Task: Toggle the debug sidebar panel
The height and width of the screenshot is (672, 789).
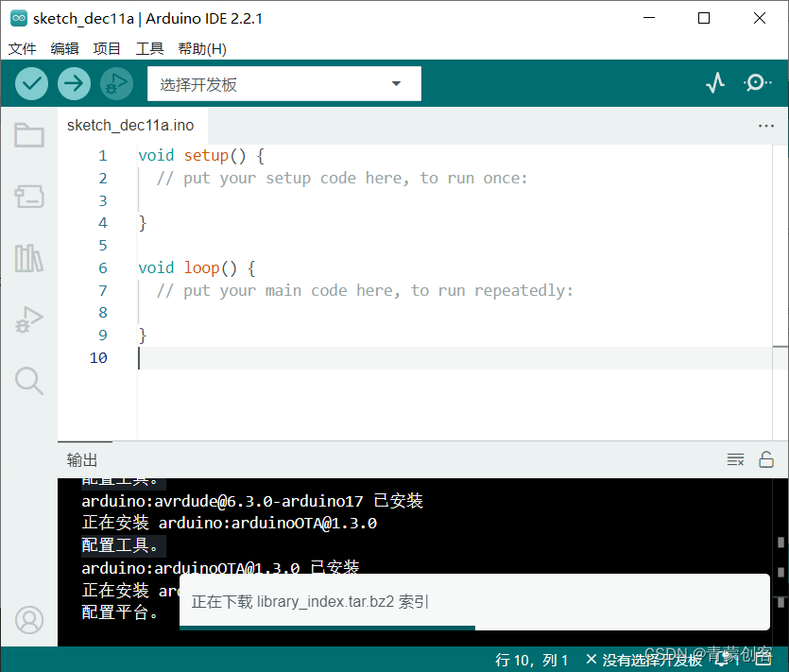Action: (x=28, y=319)
